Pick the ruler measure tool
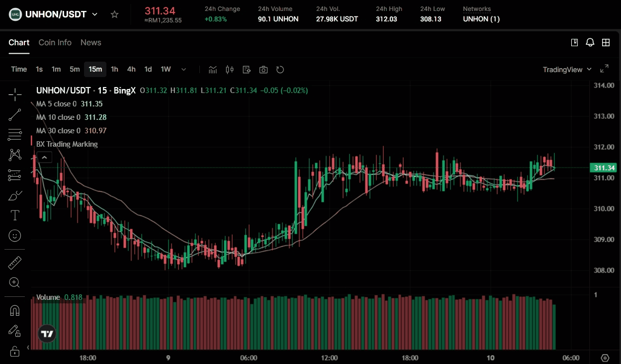The image size is (621, 364). (15, 263)
